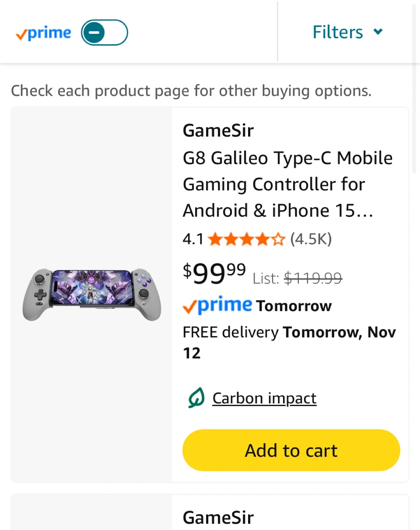Click the vertical scrollbar on the right edge
420x530 pixels.
(x=414, y=88)
